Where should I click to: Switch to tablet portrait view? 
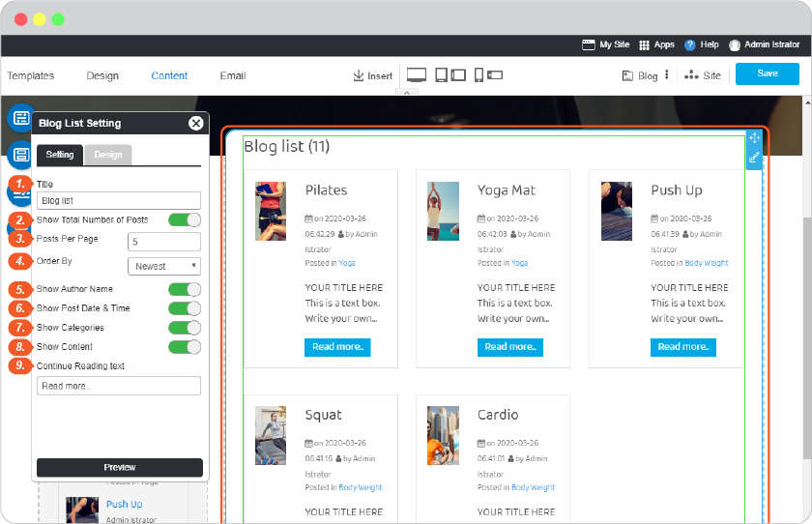[x=441, y=75]
